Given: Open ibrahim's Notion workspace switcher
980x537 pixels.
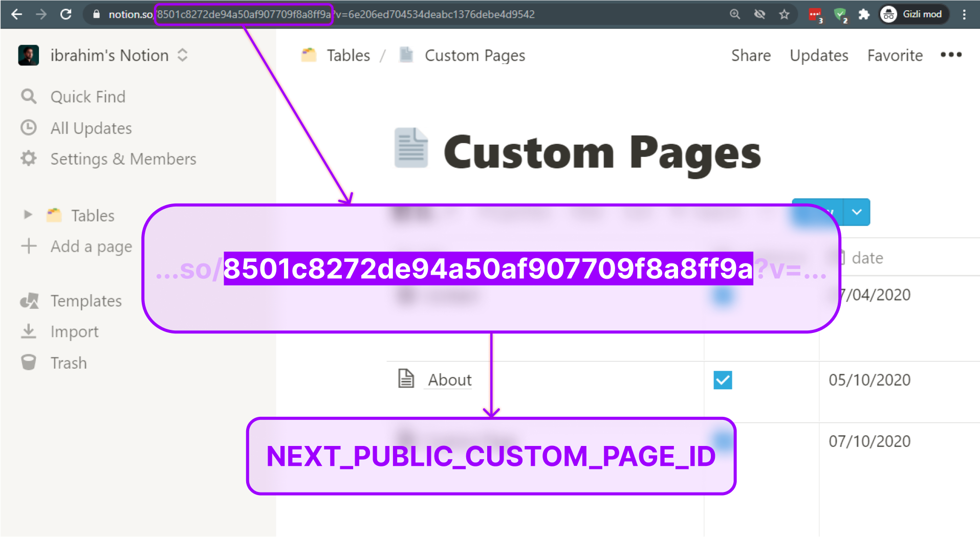Looking at the screenshot, I should (104, 55).
